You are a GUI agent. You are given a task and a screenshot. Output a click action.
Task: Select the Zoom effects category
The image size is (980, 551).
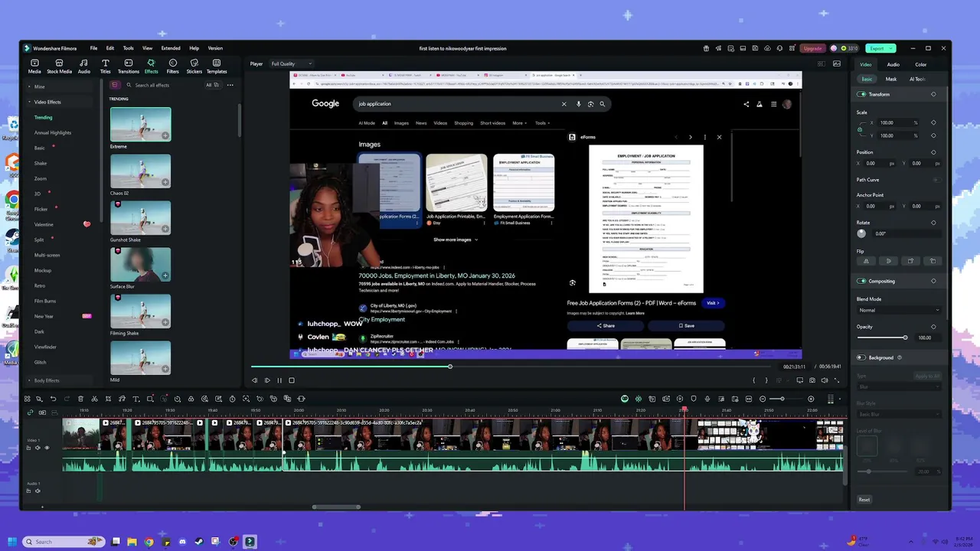pyautogui.click(x=41, y=178)
